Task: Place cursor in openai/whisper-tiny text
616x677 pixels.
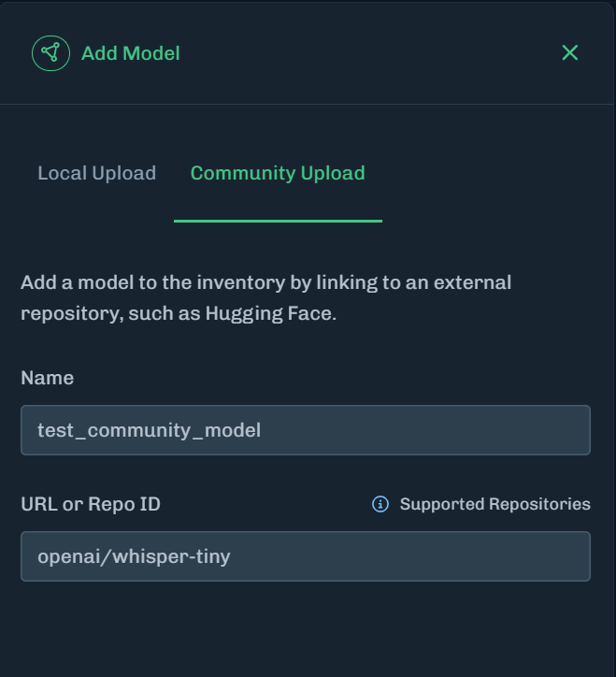Action: point(134,556)
